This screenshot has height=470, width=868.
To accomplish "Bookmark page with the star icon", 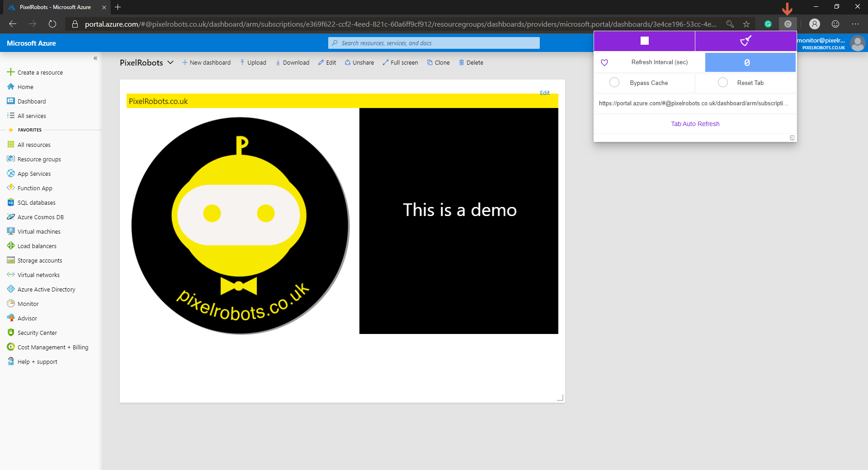I will [x=746, y=24].
